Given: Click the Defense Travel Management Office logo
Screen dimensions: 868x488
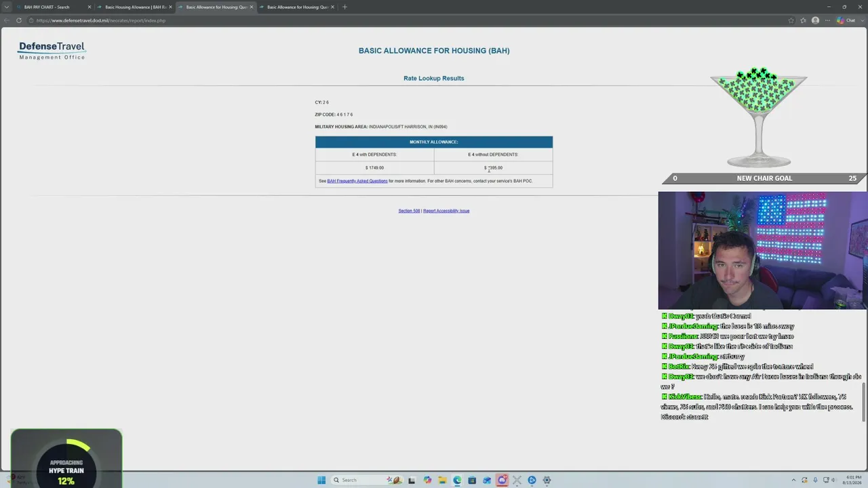Looking at the screenshot, I should pyautogui.click(x=52, y=50).
